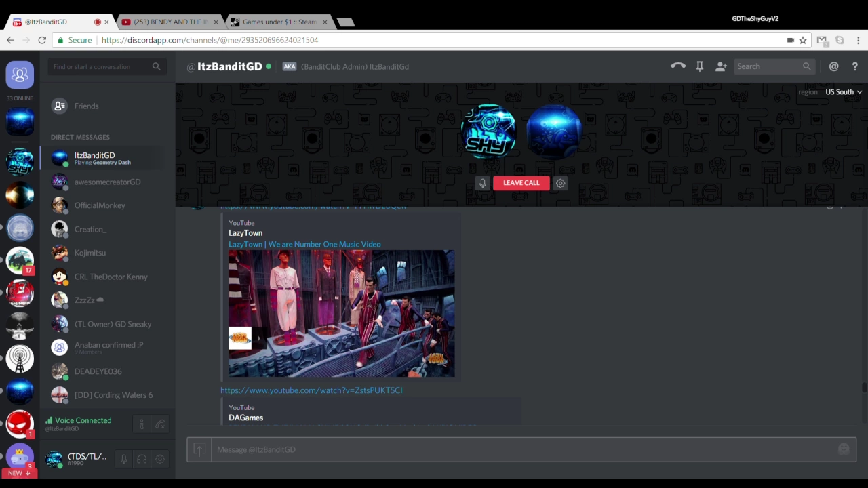
Task: Open the server with 17 notification badge
Action: pos(20,261)
